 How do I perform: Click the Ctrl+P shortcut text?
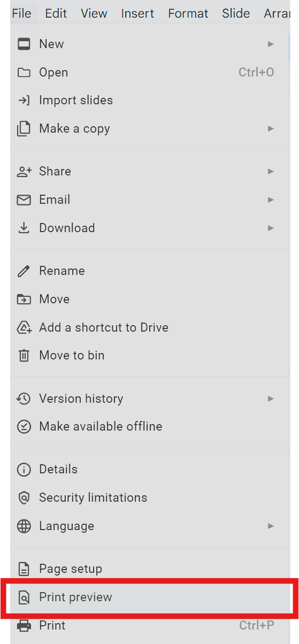coord(257,625)
